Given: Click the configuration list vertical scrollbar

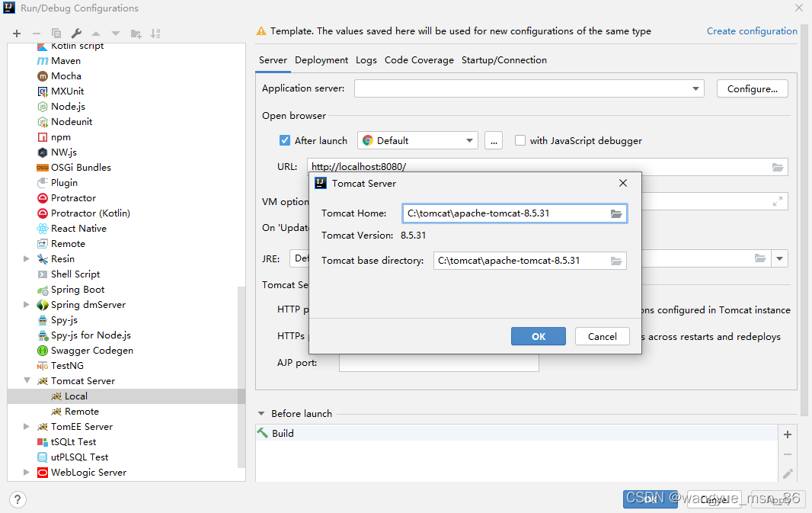Looking at the screenshot, I should pyautogui.click(x=241, y=378).
